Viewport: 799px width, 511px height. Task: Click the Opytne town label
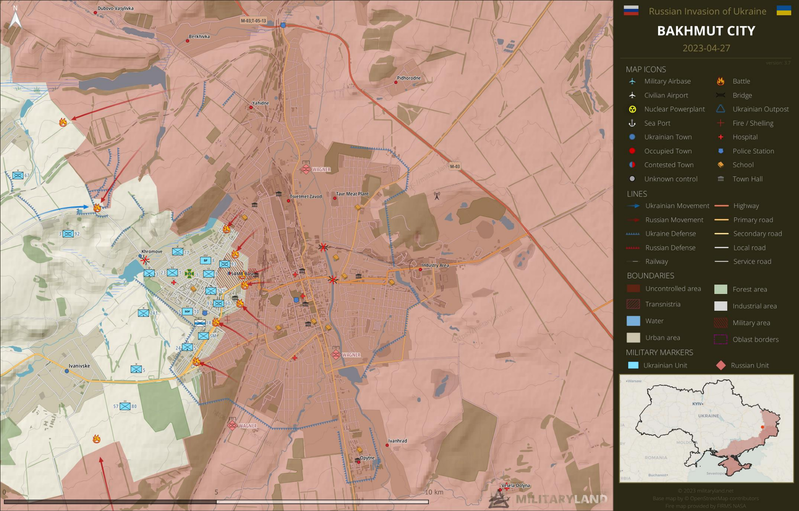(x=367, y=458)
